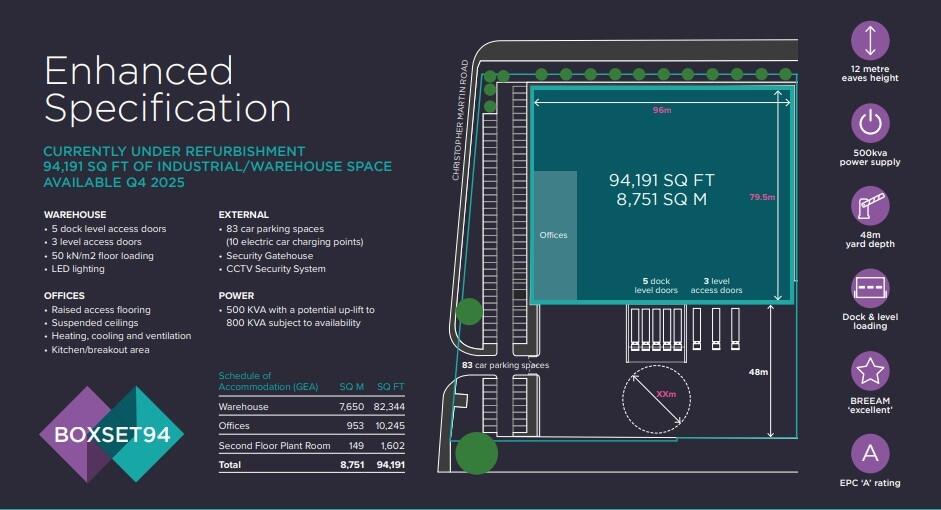Image resolution: width=941 pixels, height=510 pixels.
Task: Click 'Raised access flooring' bullet
Action: (x=97, y=310)
